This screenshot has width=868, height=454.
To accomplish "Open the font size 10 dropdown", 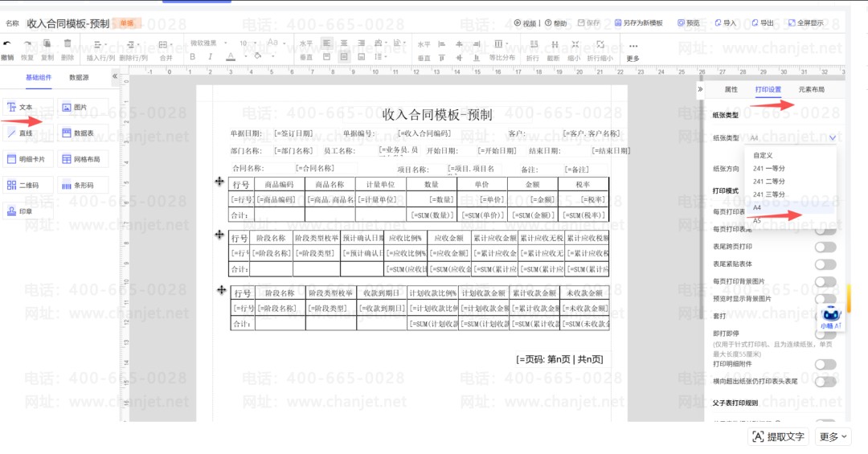I will [x=247, y=43].
